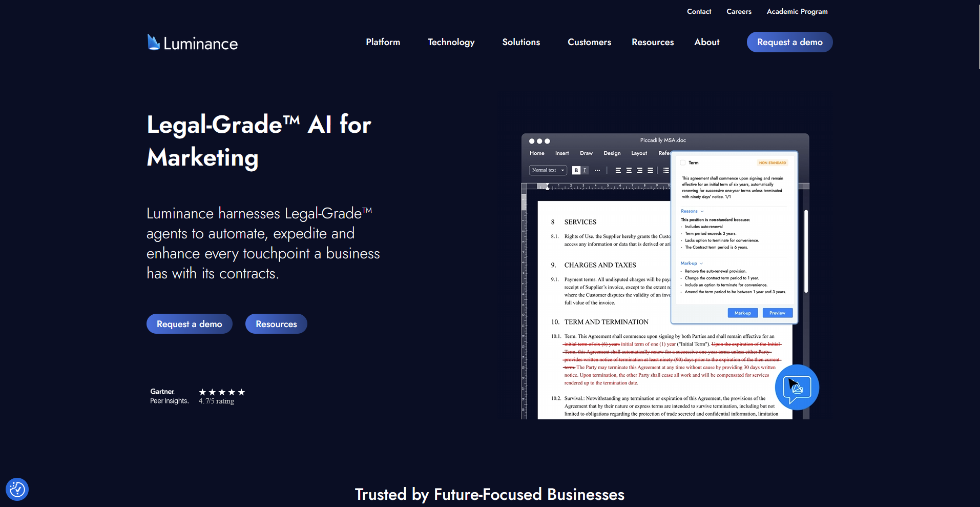Open the About menu
980x507 pixels.
tap(707, 42)
